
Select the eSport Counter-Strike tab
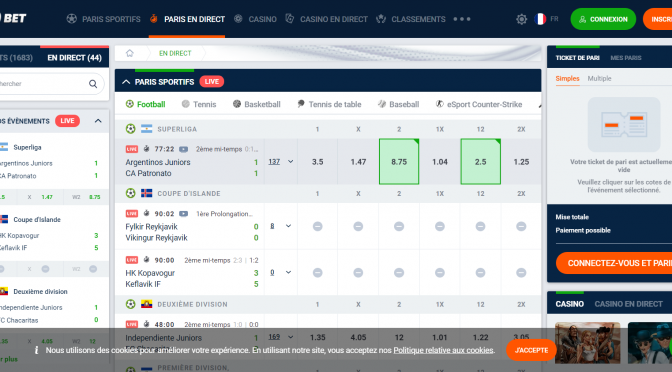click(x=479, y=104)
